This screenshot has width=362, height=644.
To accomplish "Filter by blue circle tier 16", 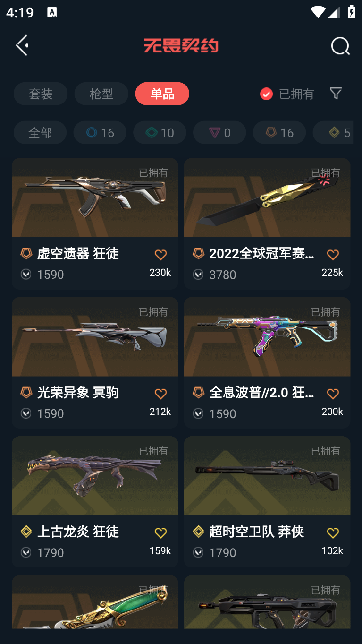I will coord(100,132).
